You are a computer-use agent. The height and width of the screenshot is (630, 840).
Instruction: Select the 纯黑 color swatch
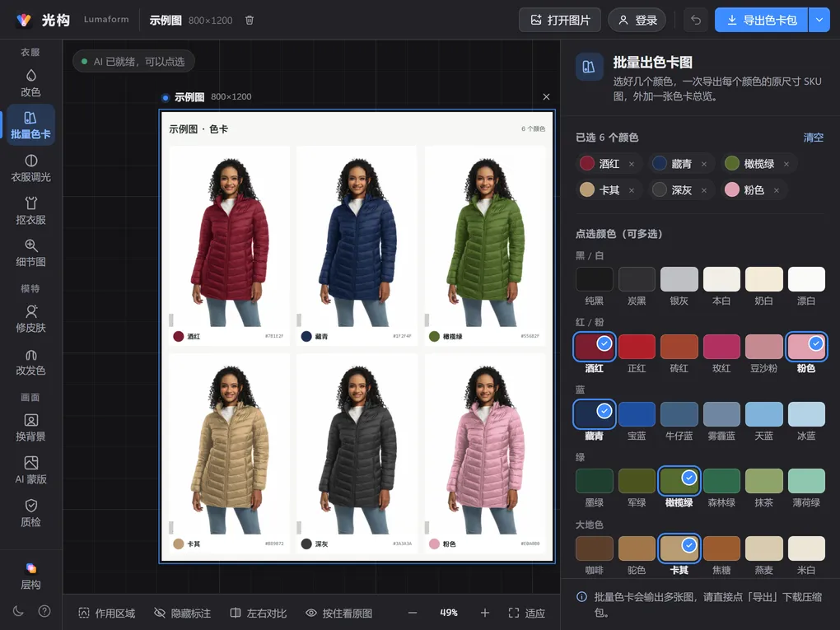[x=594, y=279]
